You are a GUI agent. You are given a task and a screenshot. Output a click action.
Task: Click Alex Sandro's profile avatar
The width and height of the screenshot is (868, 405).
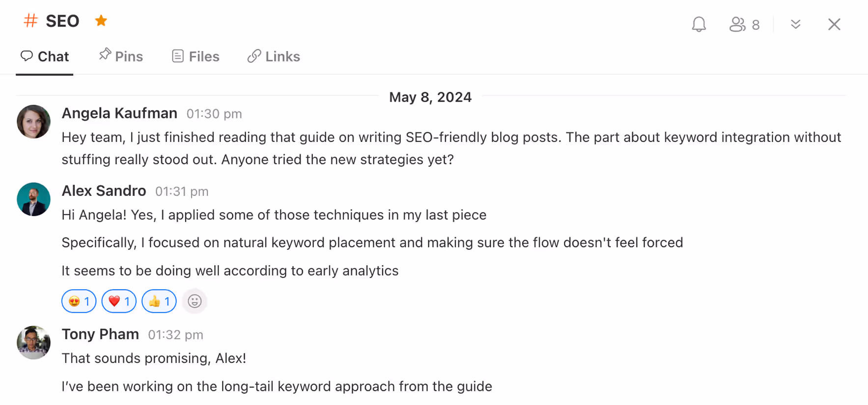pyautogui.click(x=33, y=199)
